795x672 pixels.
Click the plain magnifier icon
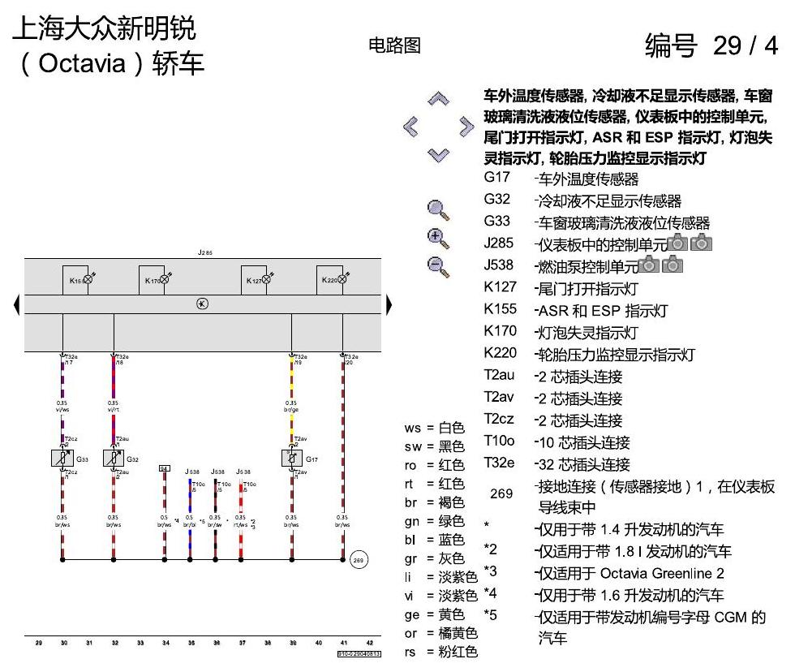click(x=438, y=210)
